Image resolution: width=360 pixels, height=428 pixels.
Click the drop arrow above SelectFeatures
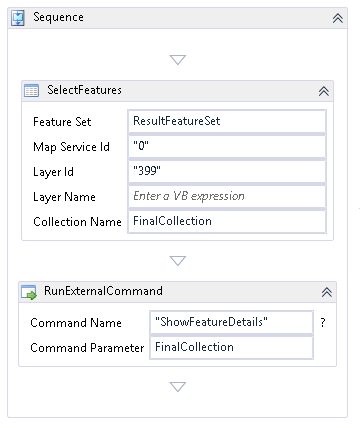point(178,60)
